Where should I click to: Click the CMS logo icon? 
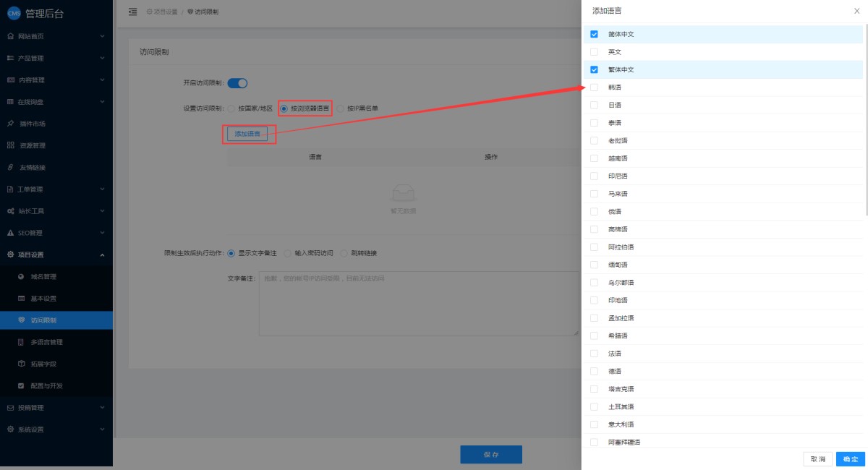[x=14, y=13]
